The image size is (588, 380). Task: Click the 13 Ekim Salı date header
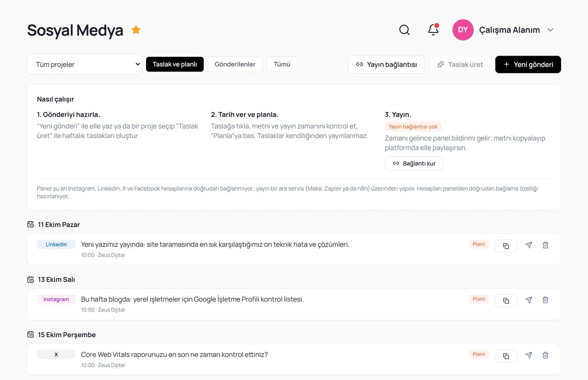pyautogui.click(x=56, y=280)
